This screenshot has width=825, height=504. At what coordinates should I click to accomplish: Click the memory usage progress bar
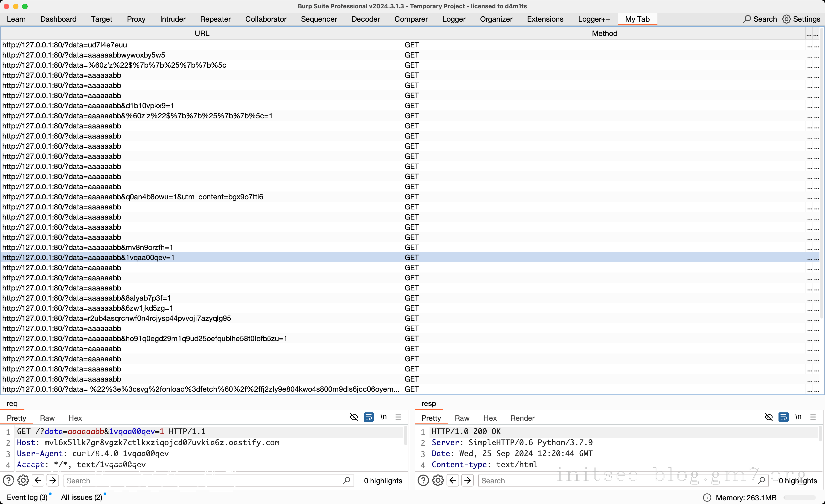tap(799, 498)
